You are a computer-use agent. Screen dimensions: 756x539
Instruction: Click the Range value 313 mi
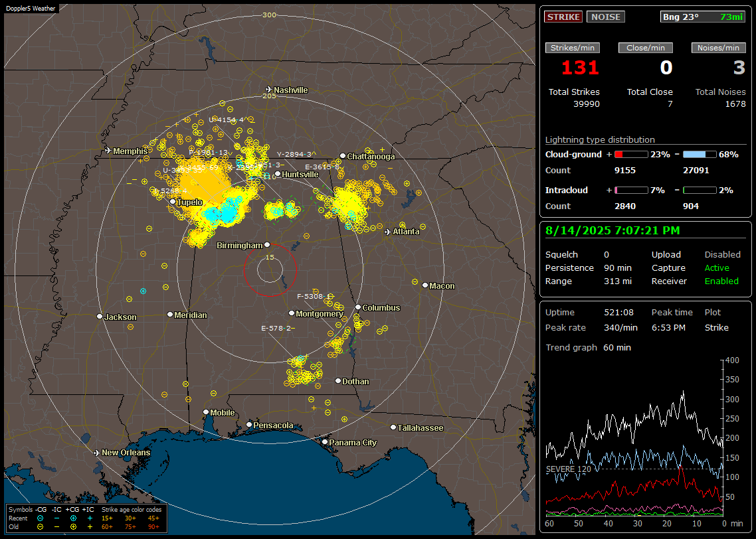tap(618, 281)
